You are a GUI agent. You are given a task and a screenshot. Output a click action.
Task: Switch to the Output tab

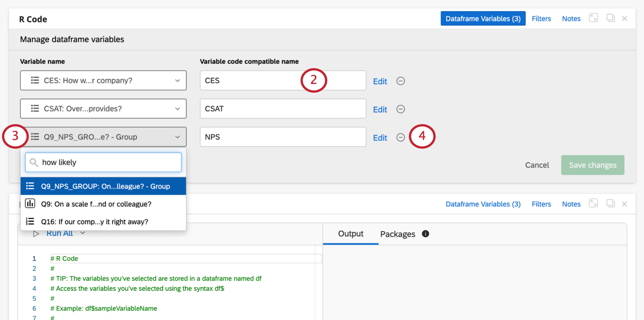(x=350, y=234)
